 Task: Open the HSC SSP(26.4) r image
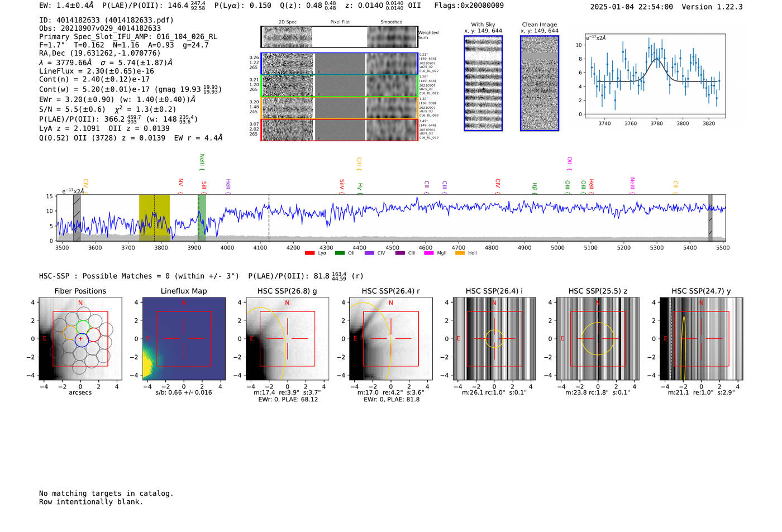(x=390, y=338)
